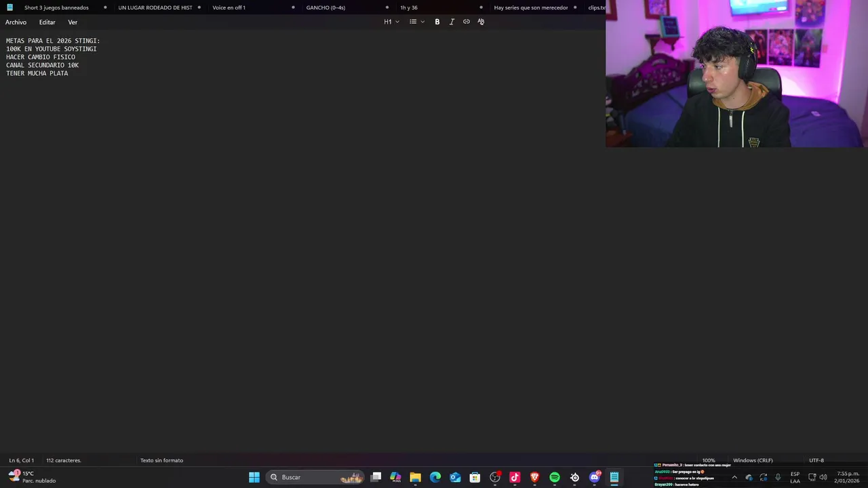The width and height of the screenshot is (868, 488).
Task: Open the Windows Start menu
Action: pyautogui.click(x=254, y=477)
